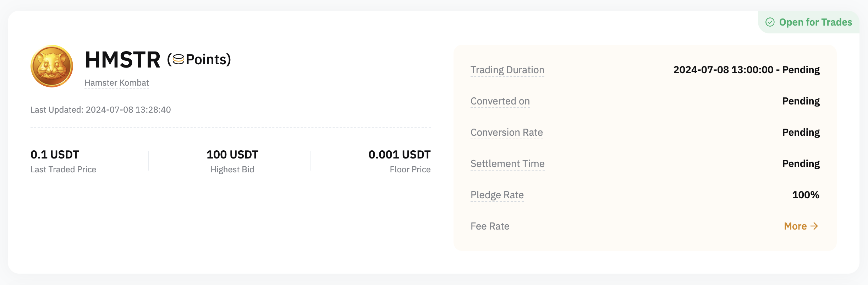Viewport: 868px width, 285px height.
Task: Open the More fee rate link
Action: (796, 226)
